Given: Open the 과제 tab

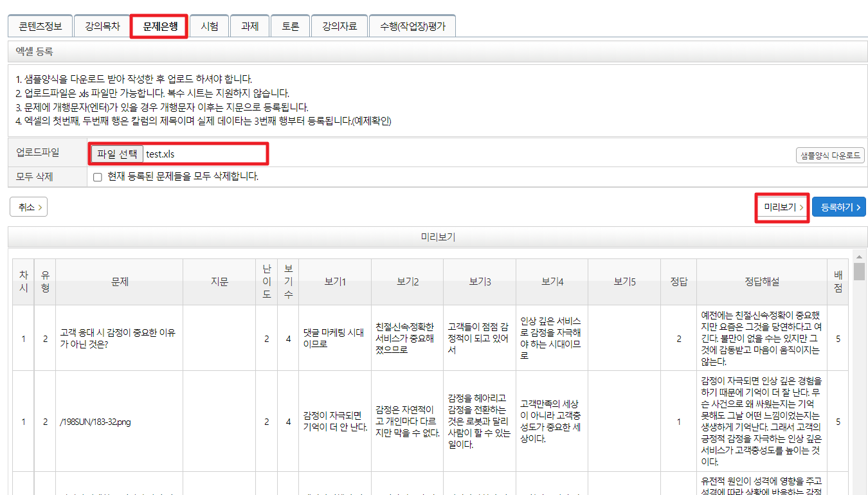Looking at the screenshot, I should click(x=249, y=26).
